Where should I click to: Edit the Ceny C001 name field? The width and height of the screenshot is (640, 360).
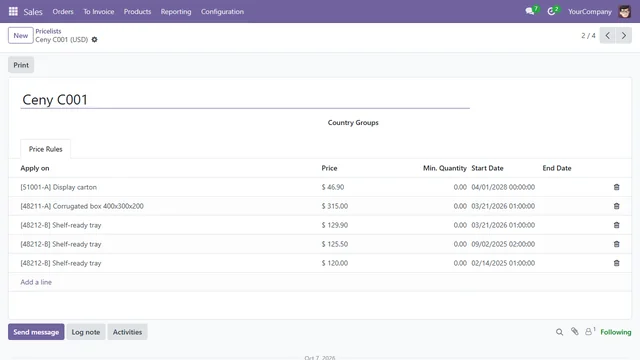pos(245,100)
